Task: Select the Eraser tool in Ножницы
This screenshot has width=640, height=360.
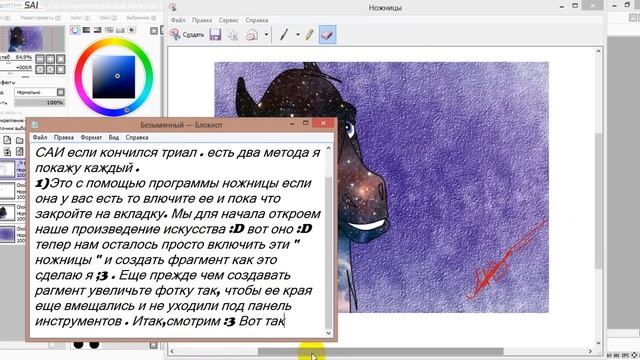Action: [327, 35]
